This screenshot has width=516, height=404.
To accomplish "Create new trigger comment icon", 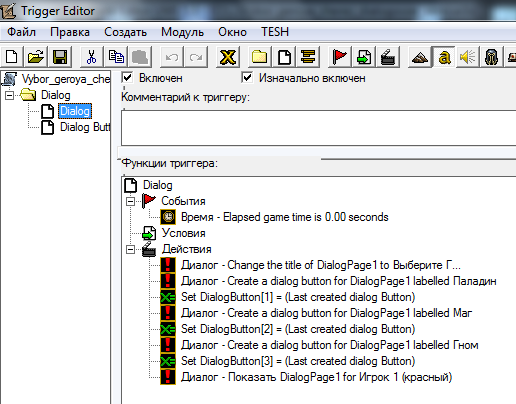I will coord(308,57).
